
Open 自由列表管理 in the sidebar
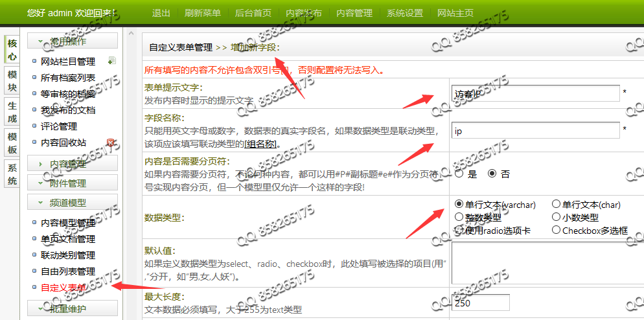pyautogui.click(x=68, y=271)
